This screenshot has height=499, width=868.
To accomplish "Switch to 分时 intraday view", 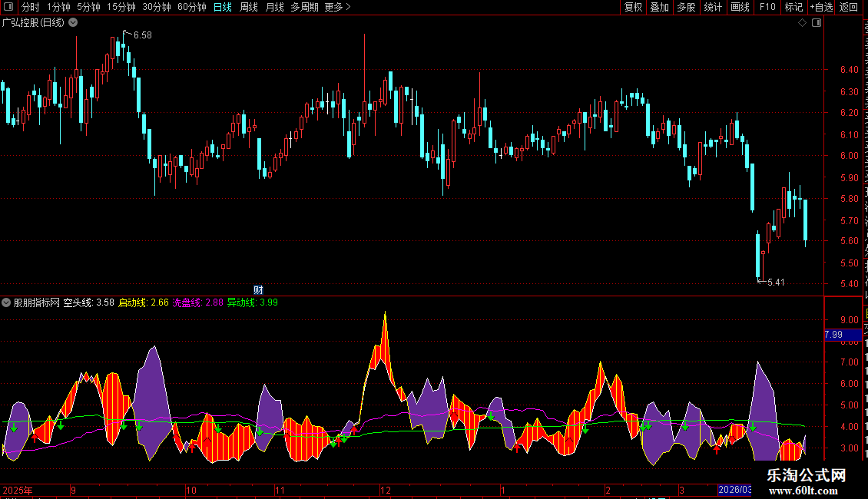I will (31, 7).
